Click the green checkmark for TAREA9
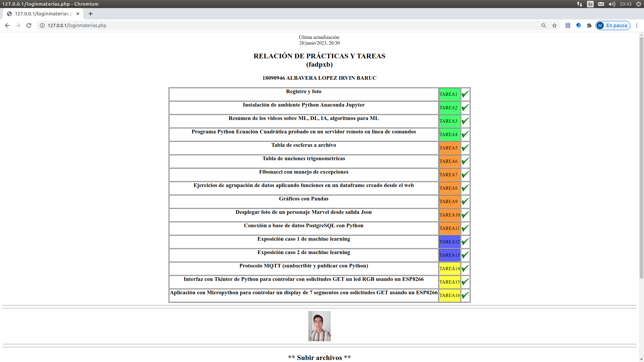Image resolution: width=644 pixels, height=362 pixels. click(x=465, y=201)
